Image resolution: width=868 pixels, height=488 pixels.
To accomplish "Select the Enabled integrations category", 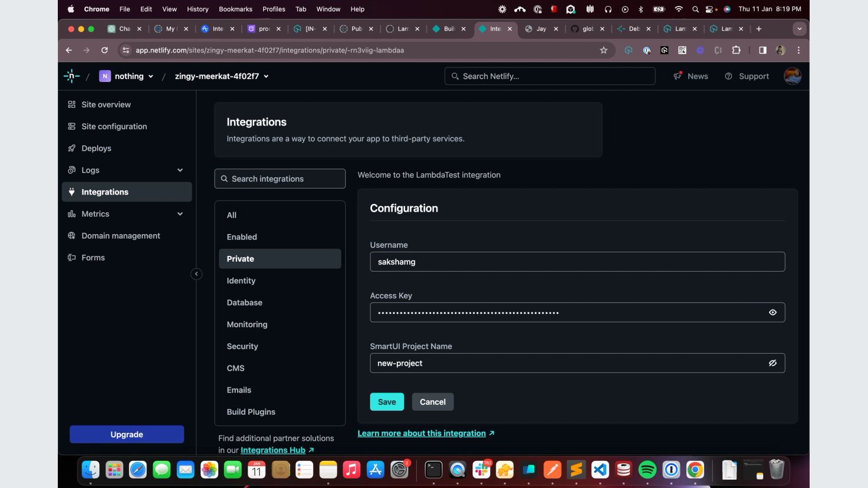I will pyautogui.click(x=280, y=237).
